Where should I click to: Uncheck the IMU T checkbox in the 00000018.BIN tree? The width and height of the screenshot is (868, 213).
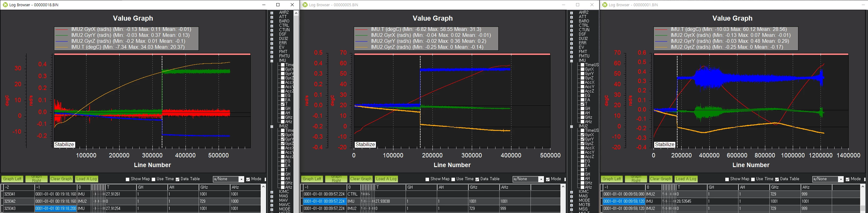coord(283,104)
